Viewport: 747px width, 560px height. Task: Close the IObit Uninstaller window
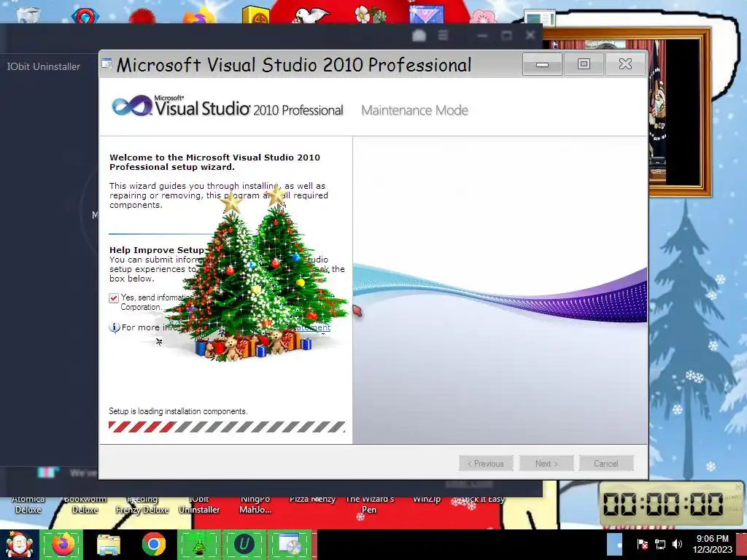530,35
